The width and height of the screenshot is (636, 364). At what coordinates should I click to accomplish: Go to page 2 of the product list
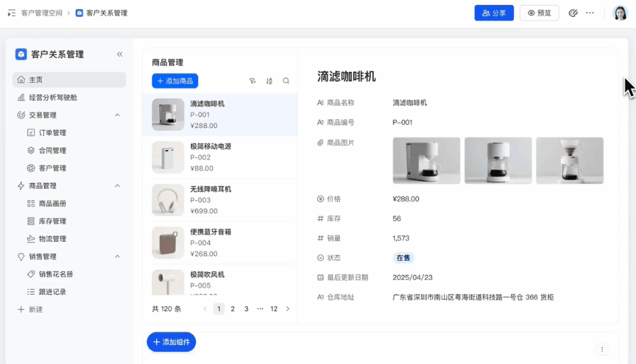232,309
